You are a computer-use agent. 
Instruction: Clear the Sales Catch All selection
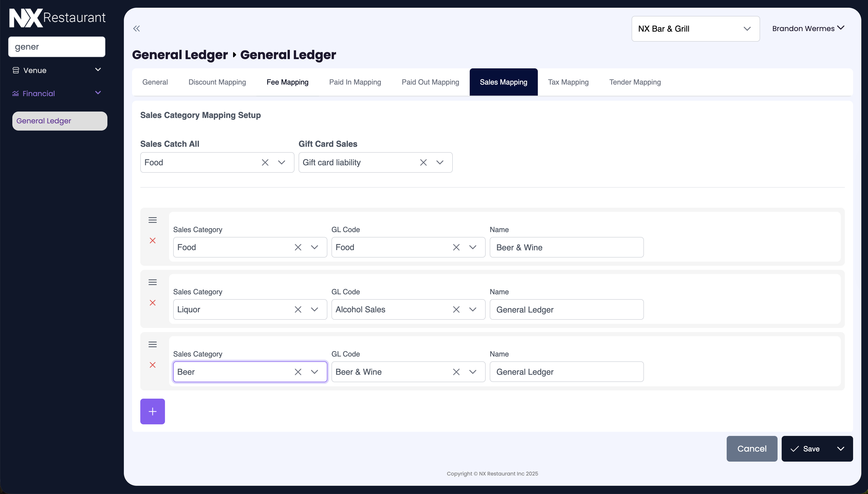tap(265, 162)
